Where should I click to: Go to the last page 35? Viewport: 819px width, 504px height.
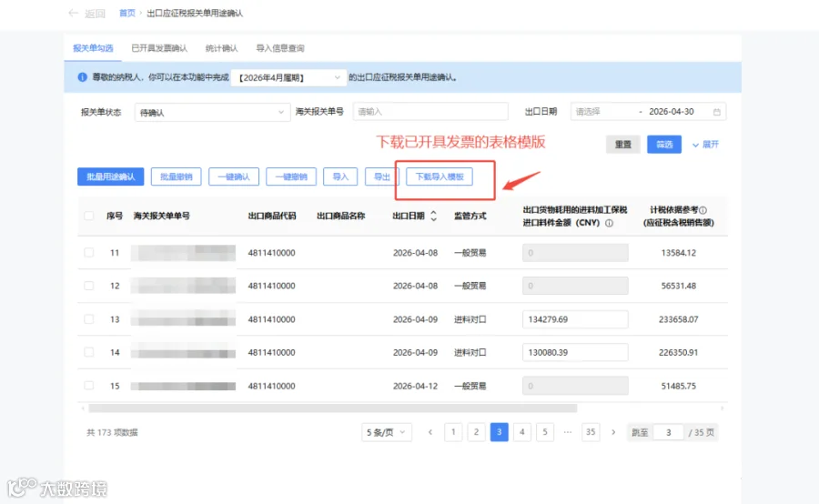(x=591, y=432)
